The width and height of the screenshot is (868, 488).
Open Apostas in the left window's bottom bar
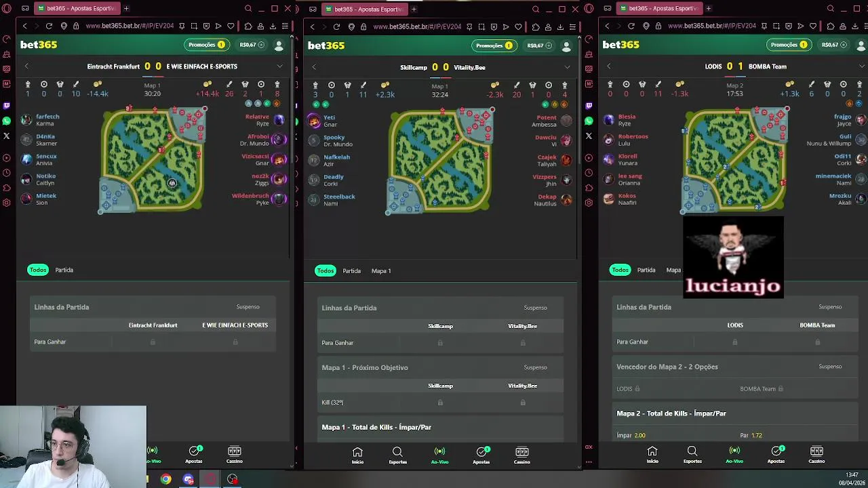point(194,455)
